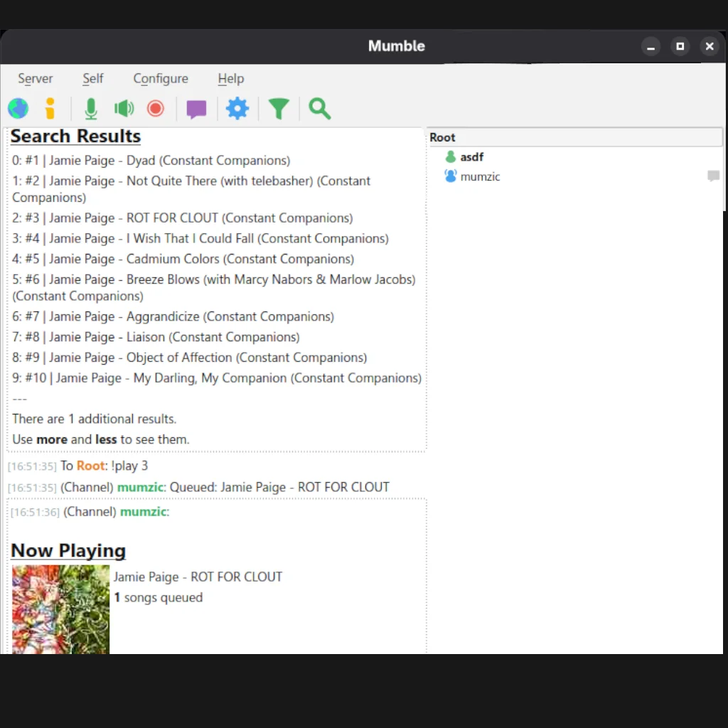728x728 pixels.
Task: Open the text message dialog icon
Action: 196,108
